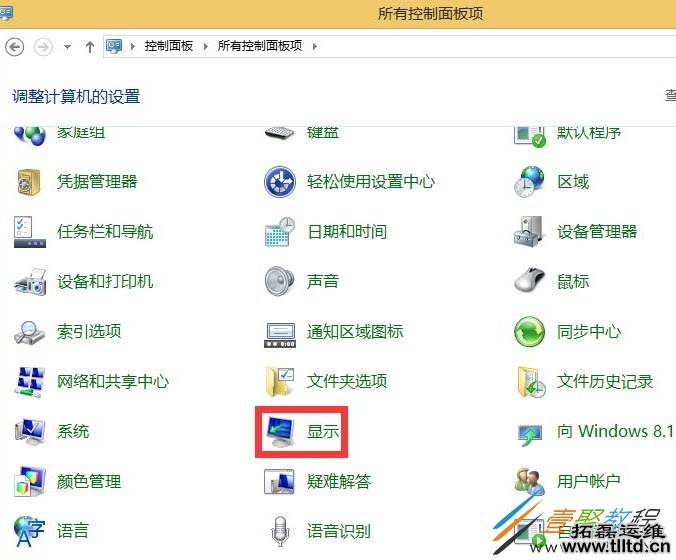
Task: Click the 任务栏和导航 icon
Action: coord(29,232)
